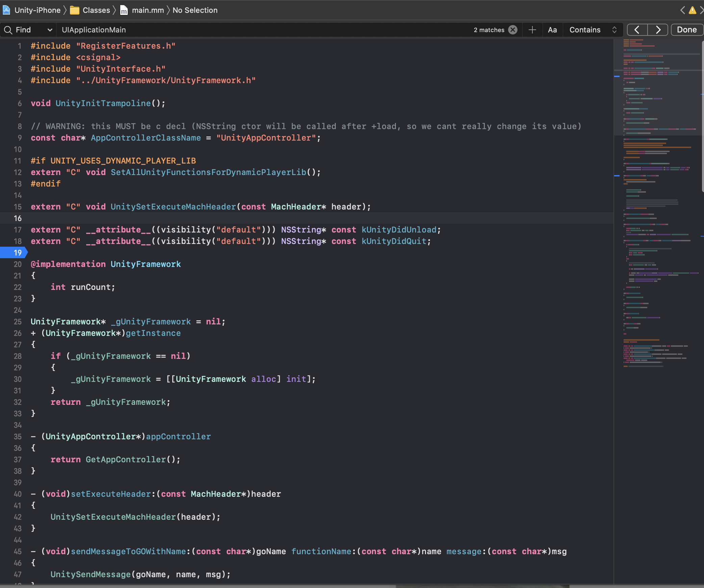The width and height of the screenshot is (704, 588).
Task: Click "appController" method name on line 35
Action: (x=178, y=437)
